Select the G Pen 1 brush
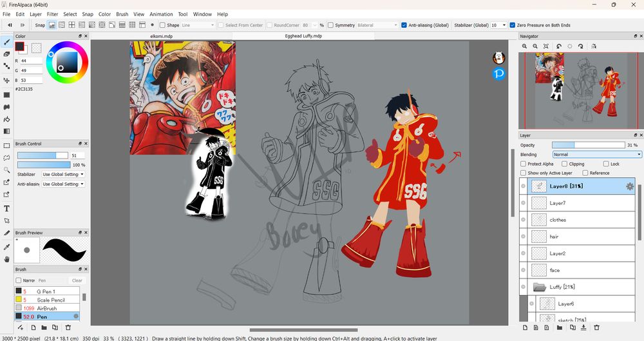The width and height of the screenshot is (644, 341). (x=47, y=291)
